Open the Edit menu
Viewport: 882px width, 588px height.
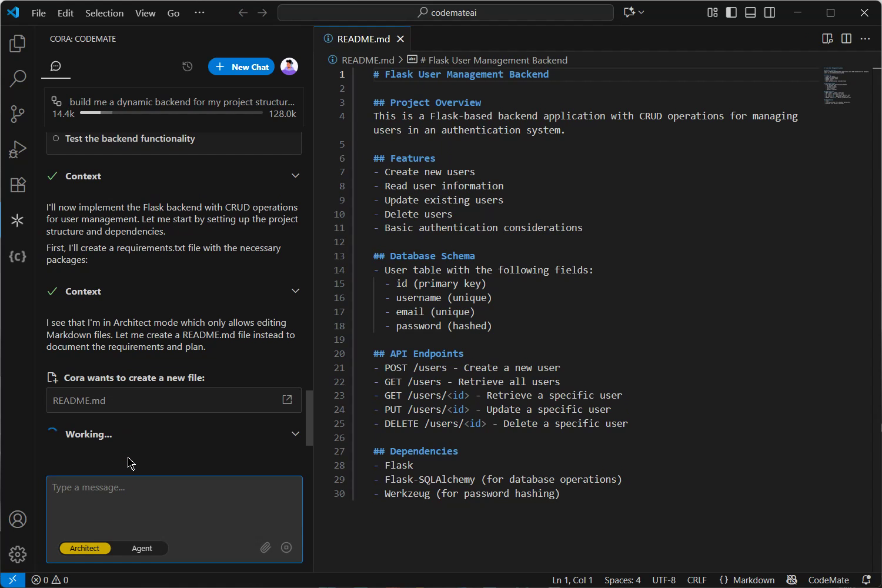point(65,13)
